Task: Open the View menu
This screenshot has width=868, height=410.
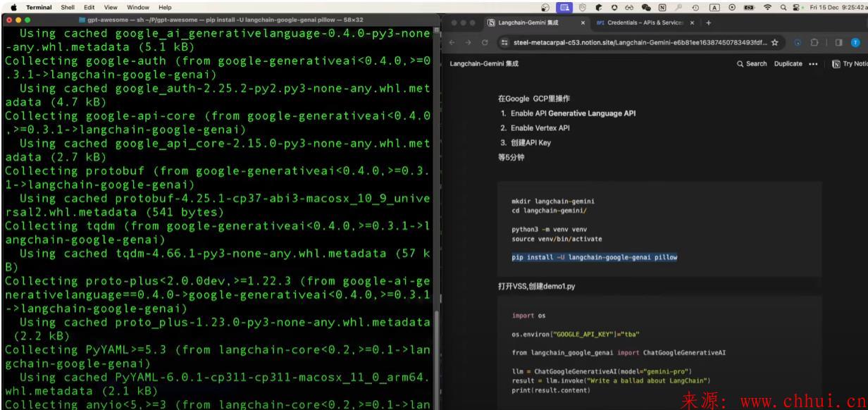Action: [111, 7]
